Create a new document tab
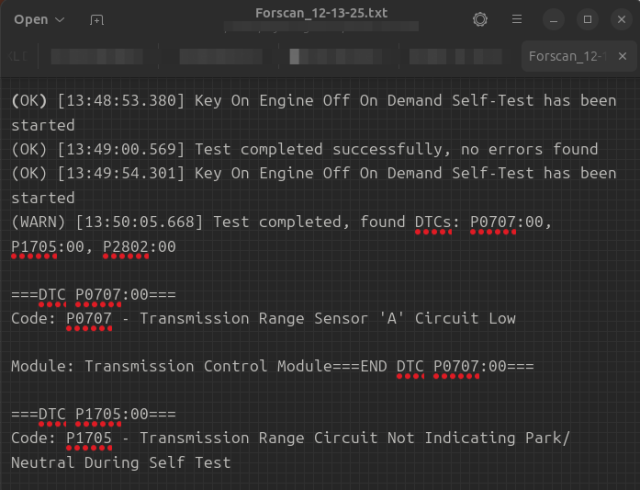 click(96, 20)
